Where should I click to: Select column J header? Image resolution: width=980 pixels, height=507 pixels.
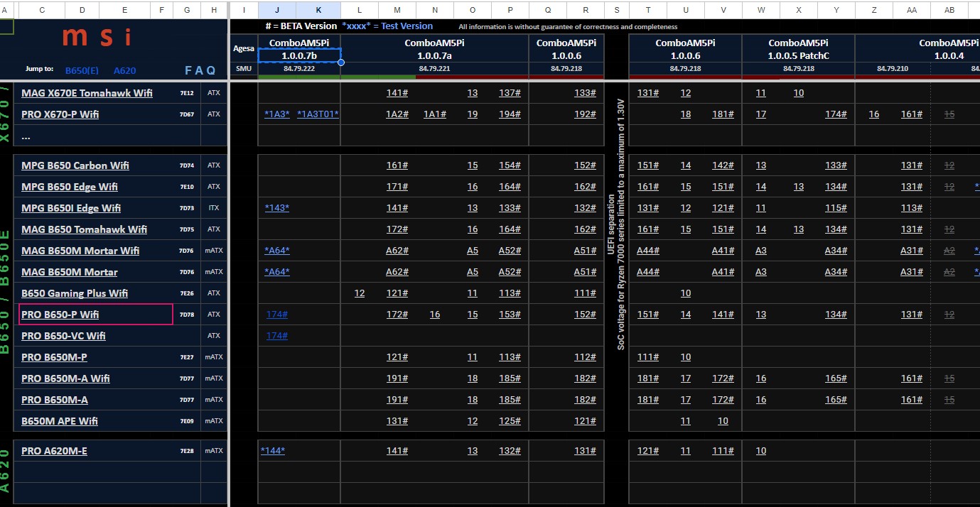277,10
